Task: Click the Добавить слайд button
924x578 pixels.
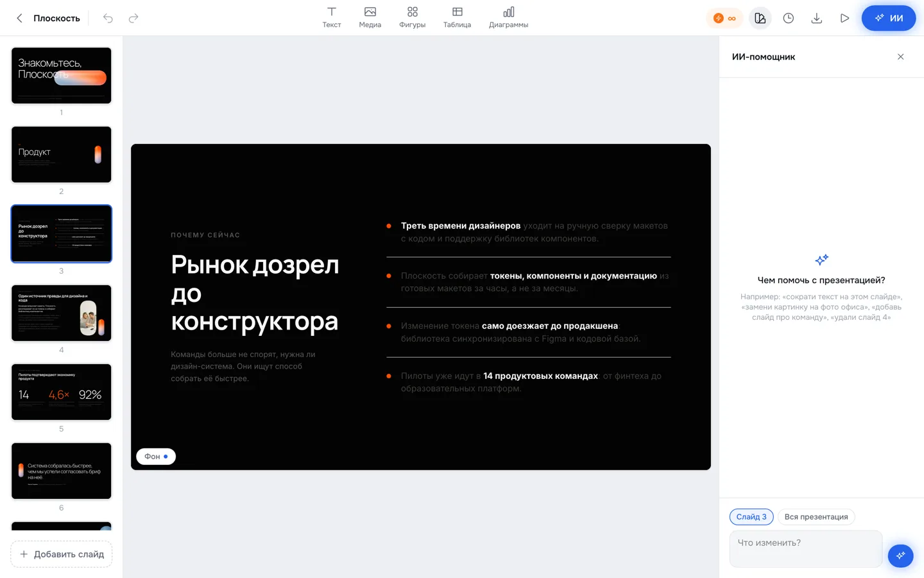Action: (x=62, y=554)
